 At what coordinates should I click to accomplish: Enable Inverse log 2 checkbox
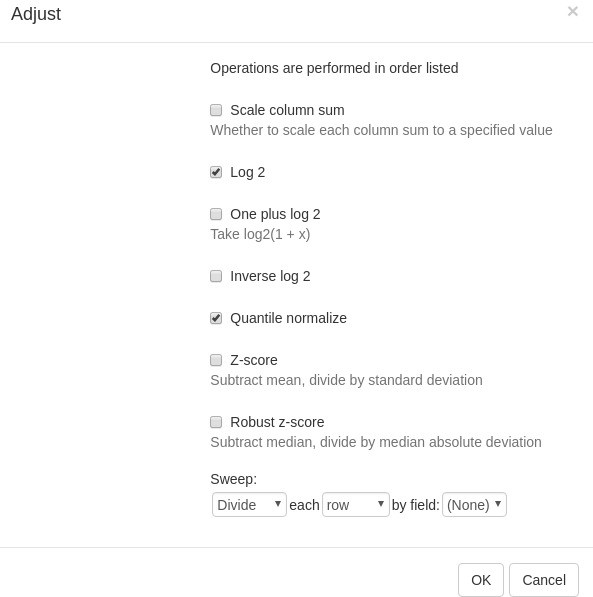coord(216,276)
